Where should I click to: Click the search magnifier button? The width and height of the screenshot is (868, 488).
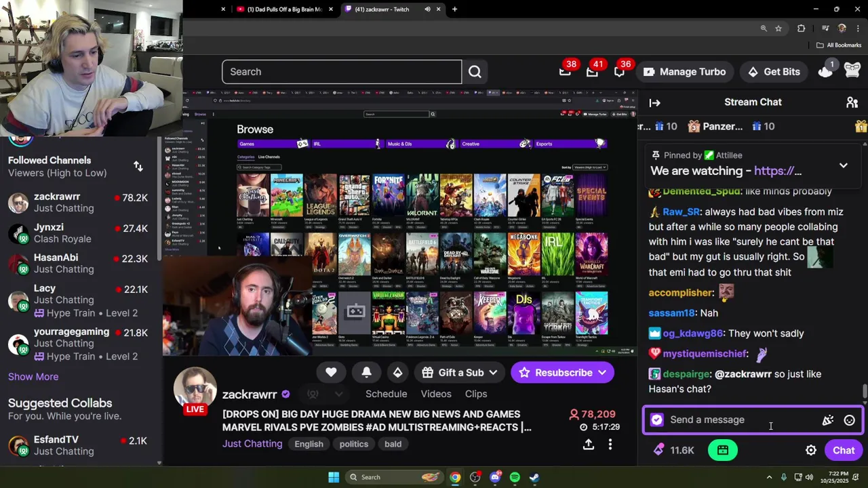click(x=475, y=72)
